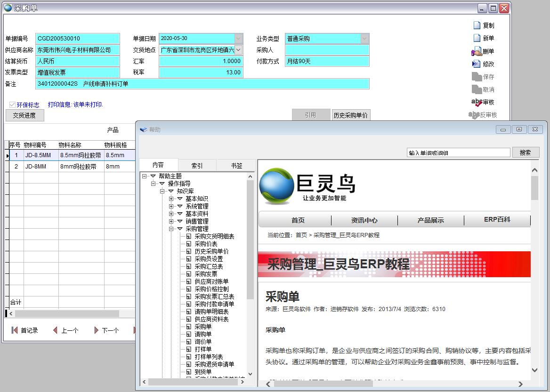Click the help search input field

click(458, 152)
